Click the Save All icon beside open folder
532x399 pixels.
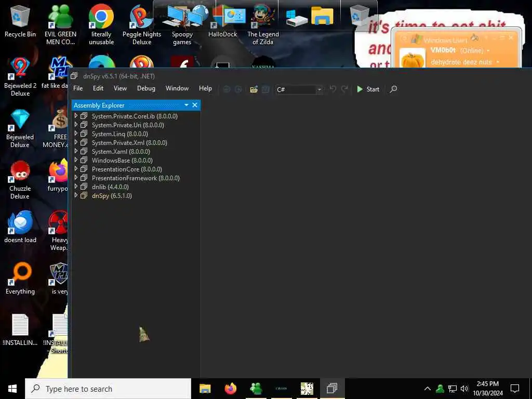[265, 89]
